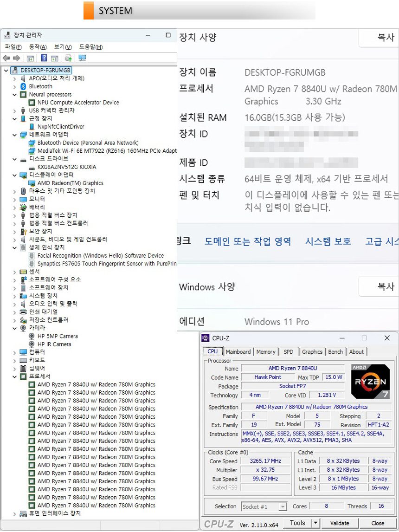This screenshot has height=532, width=399.
Task: Click the scan for hardware changes icon
Action: [82, 58]
